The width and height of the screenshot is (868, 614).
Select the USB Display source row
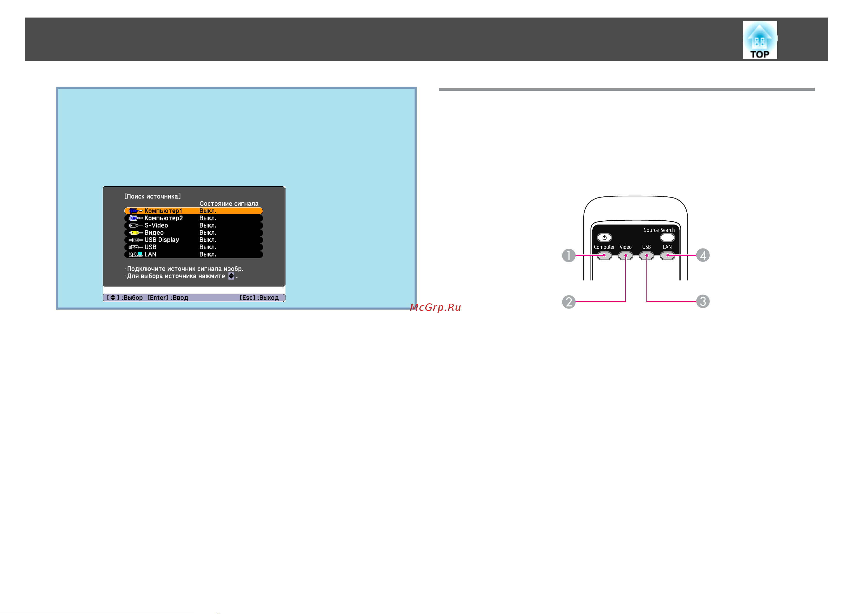[193, 240]
